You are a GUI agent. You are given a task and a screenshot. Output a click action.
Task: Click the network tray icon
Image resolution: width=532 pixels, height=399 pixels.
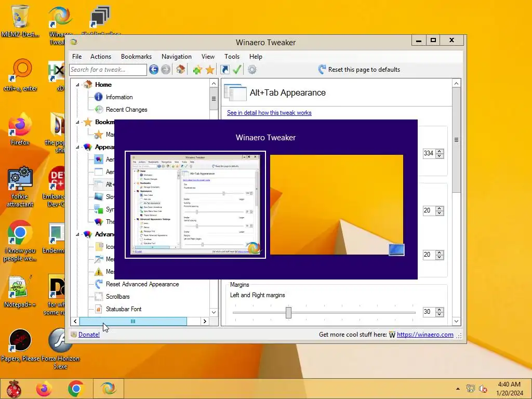tap(470, 389)
